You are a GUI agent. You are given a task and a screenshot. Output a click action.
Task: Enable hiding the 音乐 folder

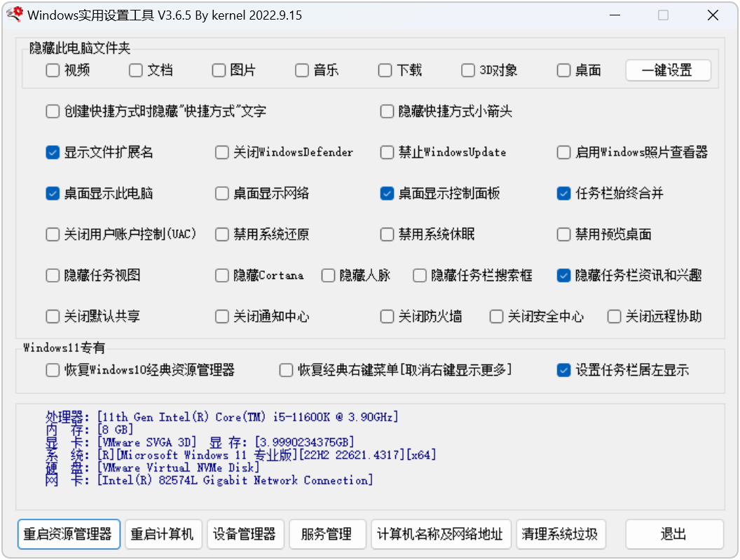tap(301, 70)
